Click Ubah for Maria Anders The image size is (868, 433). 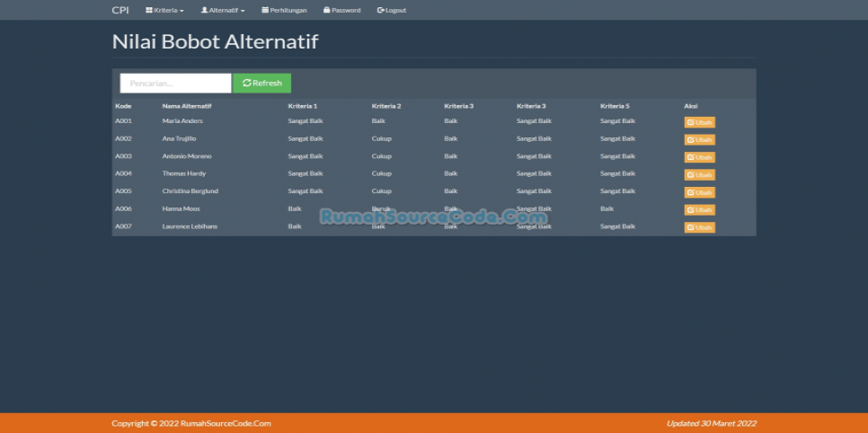pos(700,122)
